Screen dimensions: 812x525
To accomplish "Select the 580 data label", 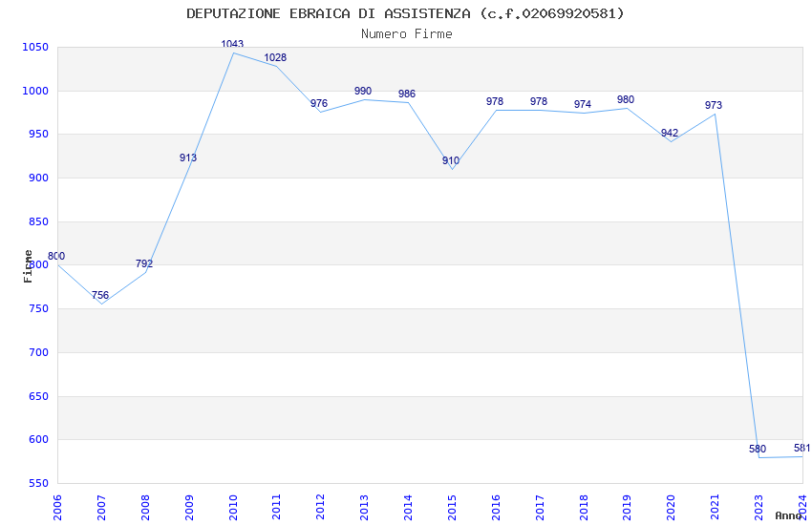I will coord(758,449).
